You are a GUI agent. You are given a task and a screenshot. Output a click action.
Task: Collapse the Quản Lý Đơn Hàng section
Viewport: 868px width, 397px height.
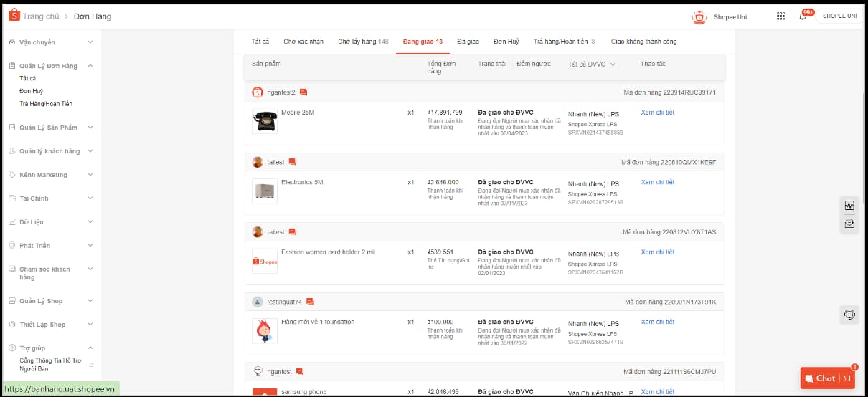click(x=90, y=66)
